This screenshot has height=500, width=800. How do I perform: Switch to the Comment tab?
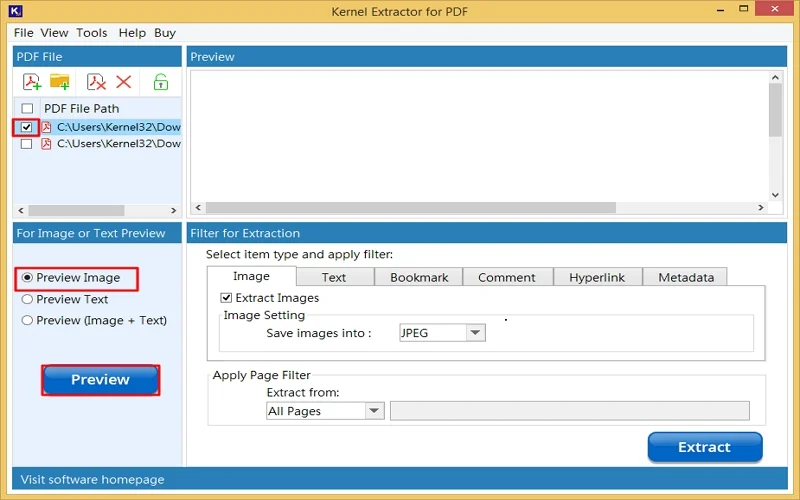(x=507, y=278)
